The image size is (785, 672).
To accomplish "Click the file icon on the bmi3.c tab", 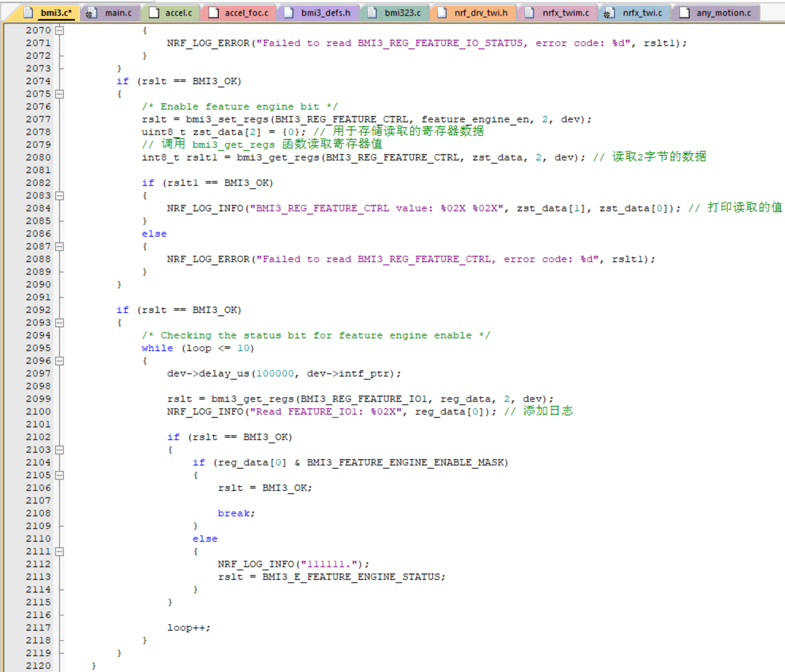I will point(28,13).
